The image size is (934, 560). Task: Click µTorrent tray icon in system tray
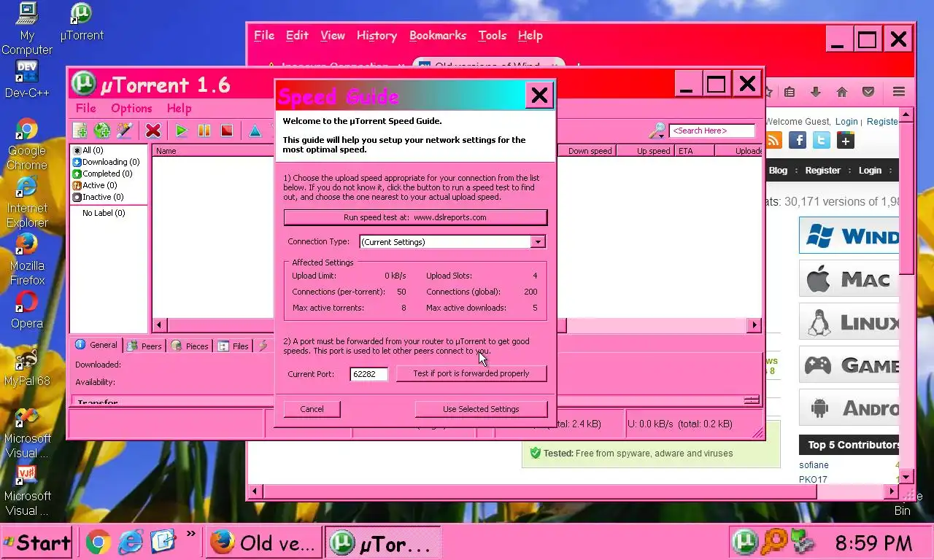[744, 542]
